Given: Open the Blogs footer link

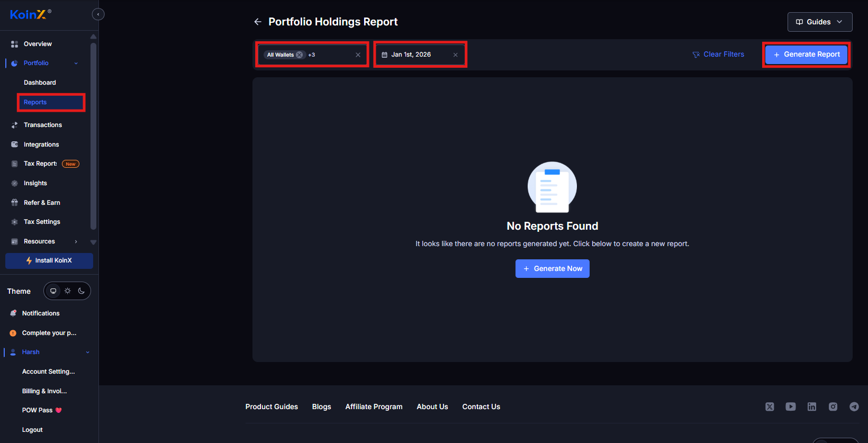Looking at the screenshot, I should click(x=322, y=406).
